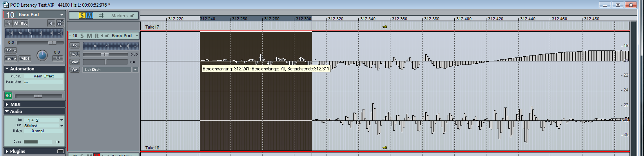This screenshot has height=156, width=644.
Task: Toggle the blue global Mute button
Action: click(89, 16)
